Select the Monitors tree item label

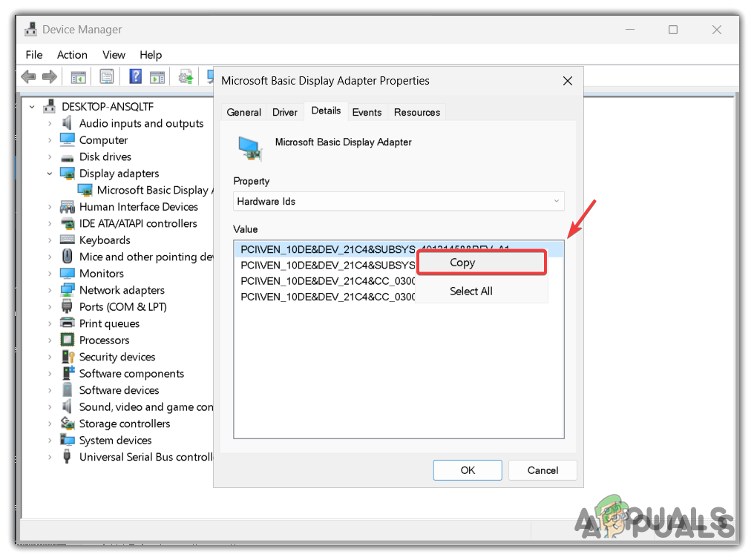102,274
